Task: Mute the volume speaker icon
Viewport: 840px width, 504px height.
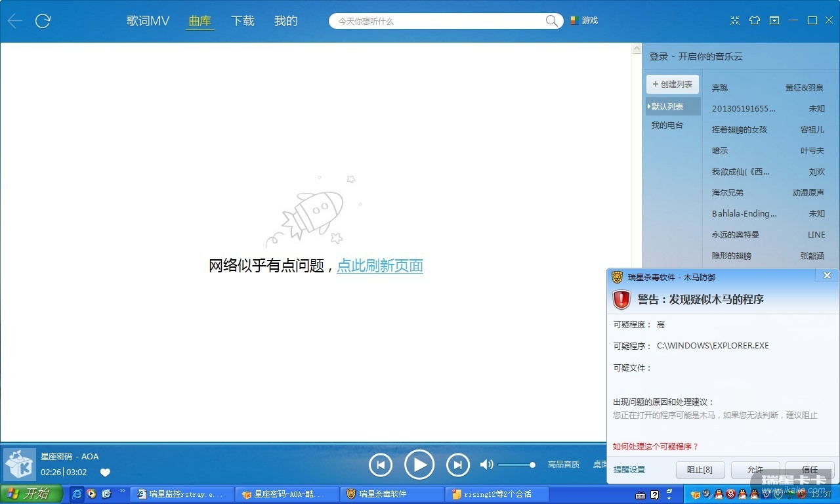Action: (x=486, y=465)
